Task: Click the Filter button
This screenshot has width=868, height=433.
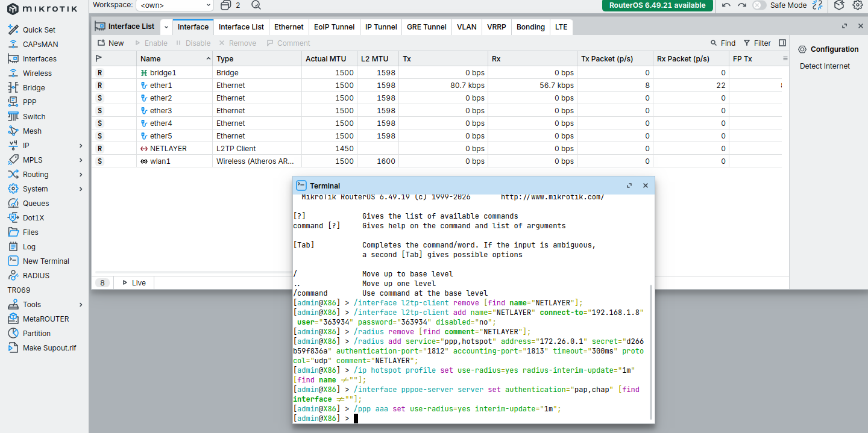Action: pyautogui.click(x=757, y=43)
